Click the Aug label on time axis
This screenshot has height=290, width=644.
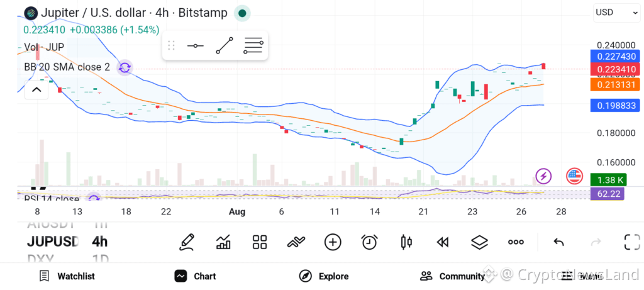click(x=237, y=212)
